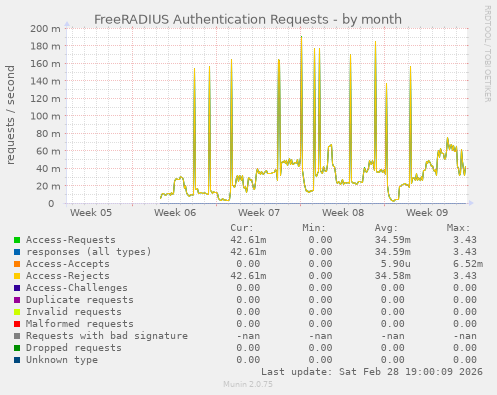Click the lime Invalid requests swatch
The image size is (497, 395).
click(17, 312)
